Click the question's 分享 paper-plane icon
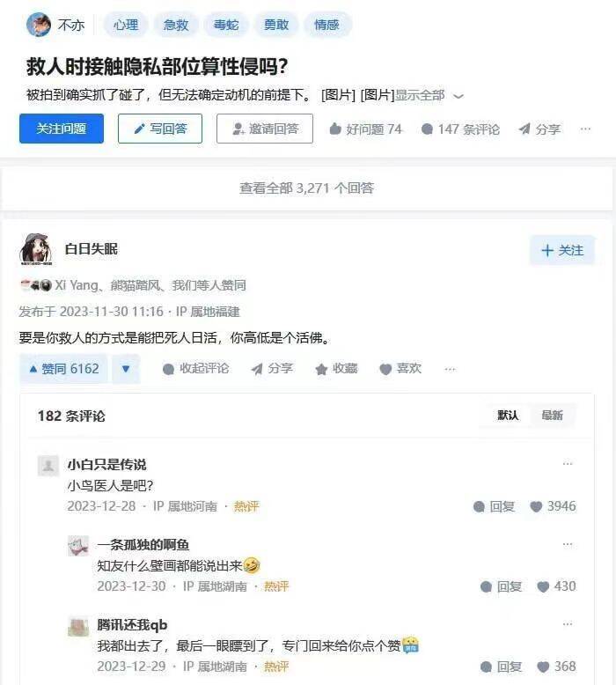The image size is (616, 685). point(524,129)
